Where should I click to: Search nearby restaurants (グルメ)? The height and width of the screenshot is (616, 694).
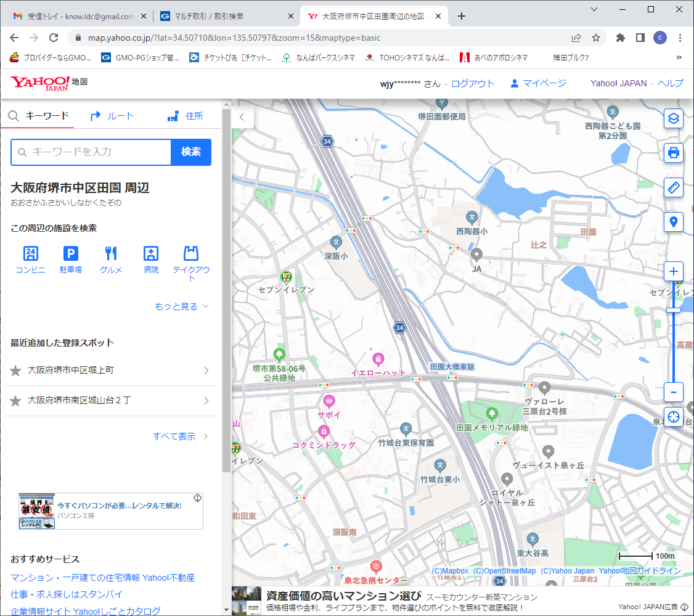pos(111,260)
